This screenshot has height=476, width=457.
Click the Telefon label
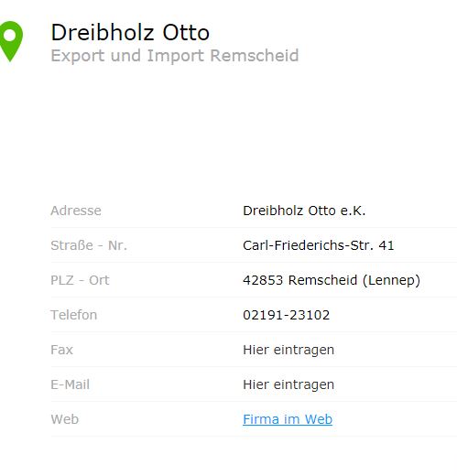pos(74,315)
